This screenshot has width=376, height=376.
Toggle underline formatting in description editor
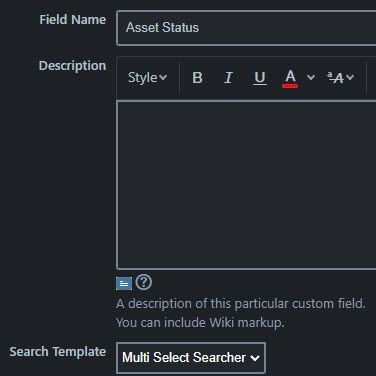tap(260, 78)
